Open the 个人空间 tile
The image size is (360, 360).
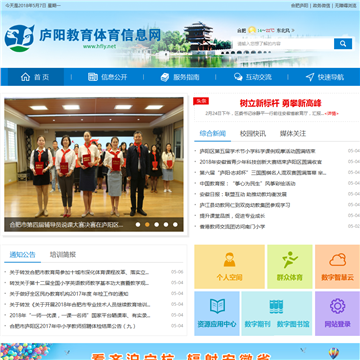tap(229, 267)
